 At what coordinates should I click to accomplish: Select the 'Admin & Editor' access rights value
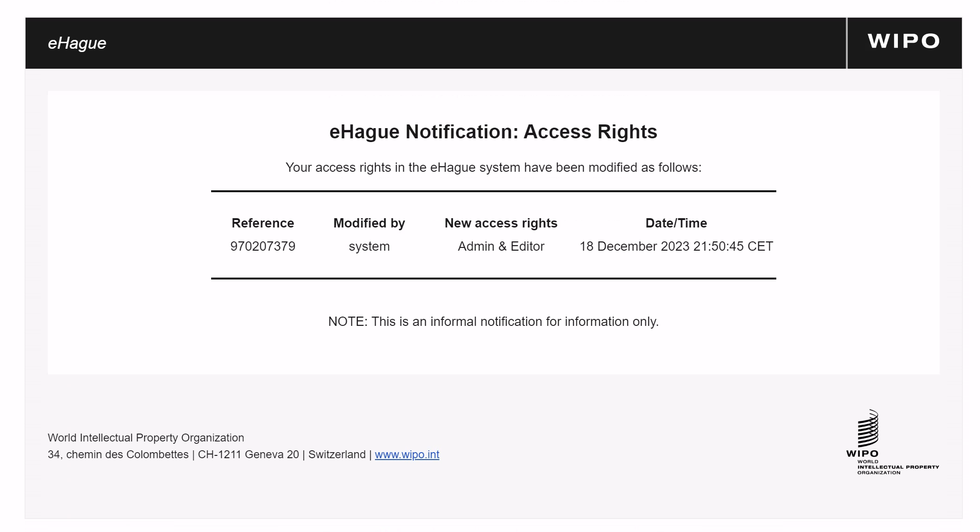pyautogui.click(x=501, y=247)
